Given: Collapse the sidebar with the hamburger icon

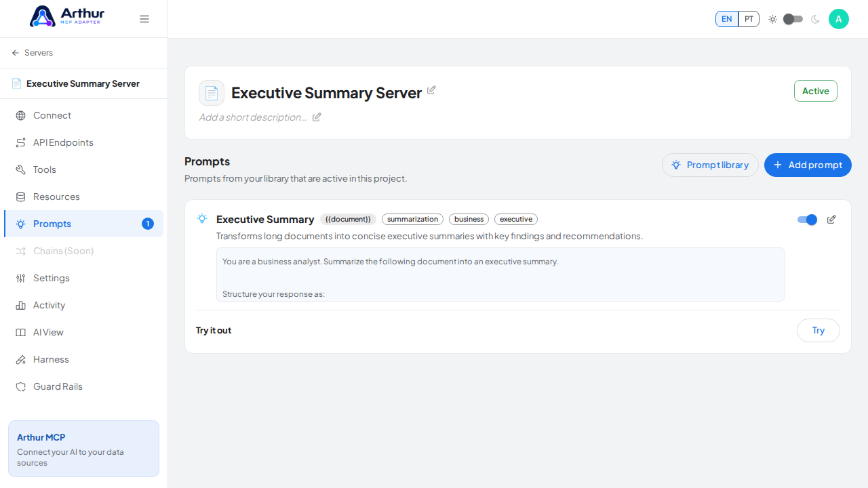Looking at the screenshot, I should (144, 19).
